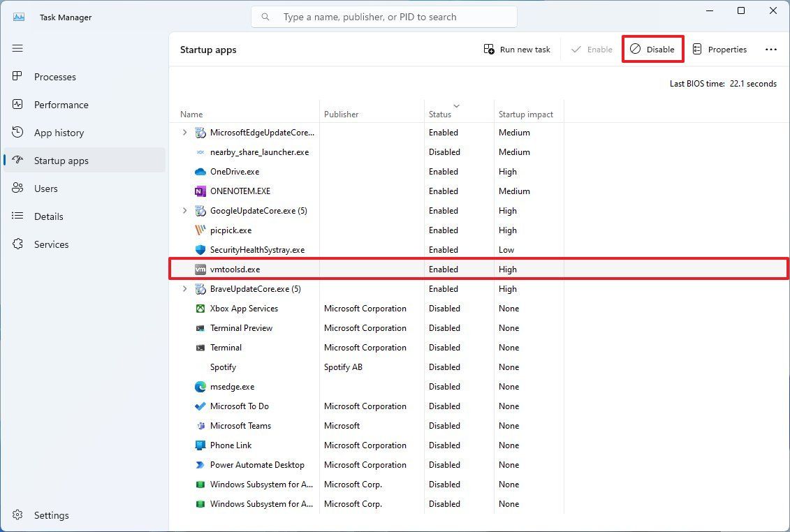Click the search magnifier icon
Screen dimensions: 790x532
[x=265, y=16]
